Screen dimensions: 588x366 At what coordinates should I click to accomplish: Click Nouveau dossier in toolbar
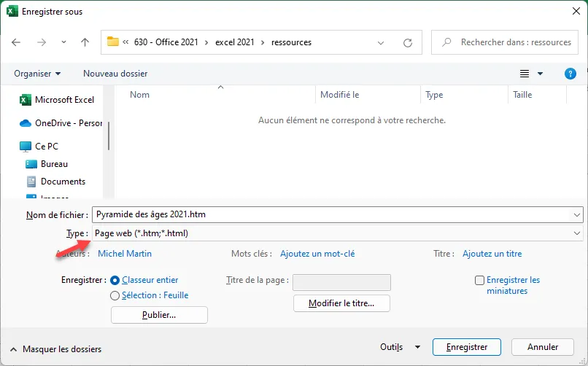coord(115,74)
